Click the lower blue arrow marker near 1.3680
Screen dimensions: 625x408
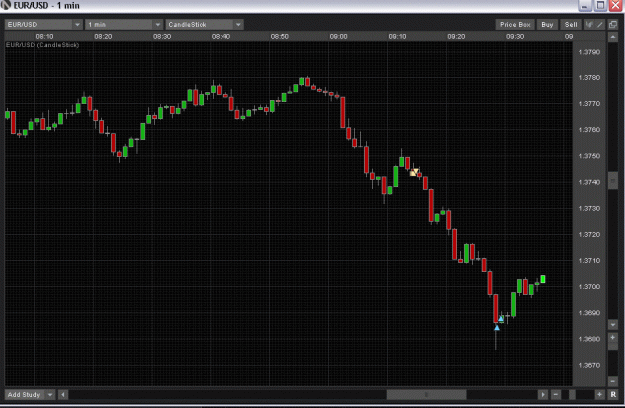pos(497,328)
